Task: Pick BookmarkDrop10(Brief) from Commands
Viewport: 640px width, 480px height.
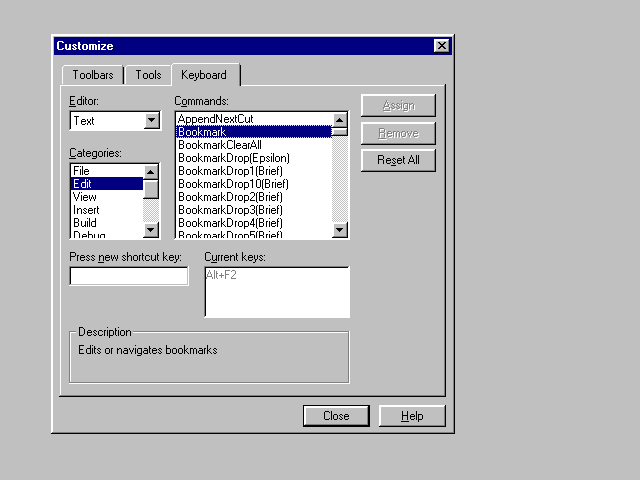Action: click(234, 184)
